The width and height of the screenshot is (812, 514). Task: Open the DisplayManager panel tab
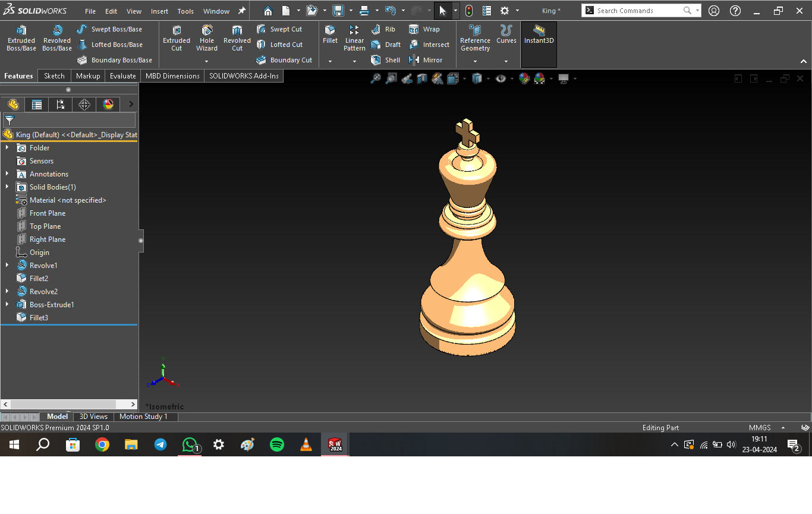pos(108,105)
